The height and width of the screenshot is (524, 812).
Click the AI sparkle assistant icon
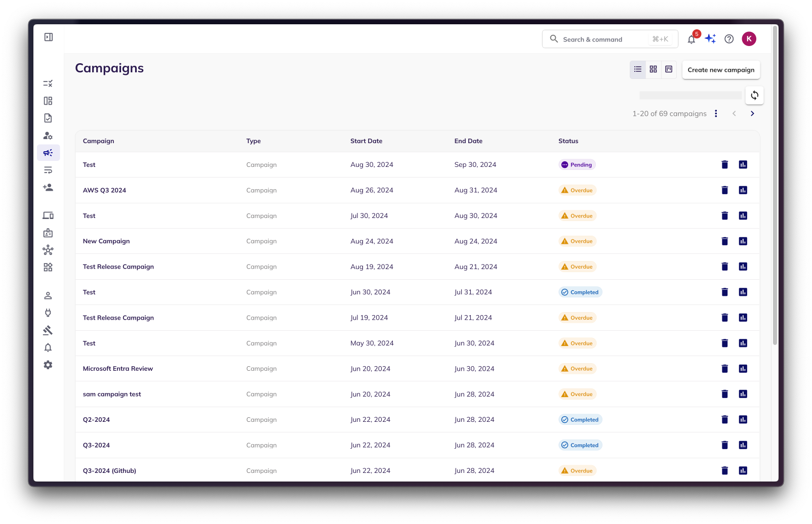[x=710, y=39]
